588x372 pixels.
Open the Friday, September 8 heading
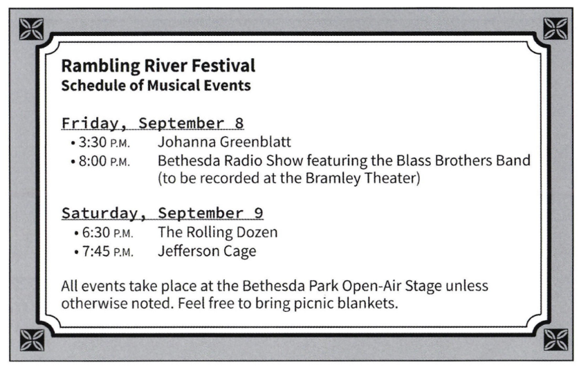pyautogui.click(x=152, y=123)
